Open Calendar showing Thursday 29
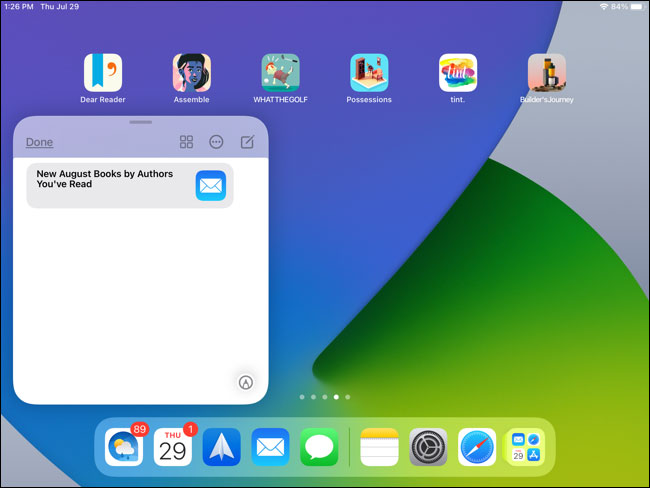The height and width of the screenshot is (488, 650). pyautogui.click(x=173, y=447)
